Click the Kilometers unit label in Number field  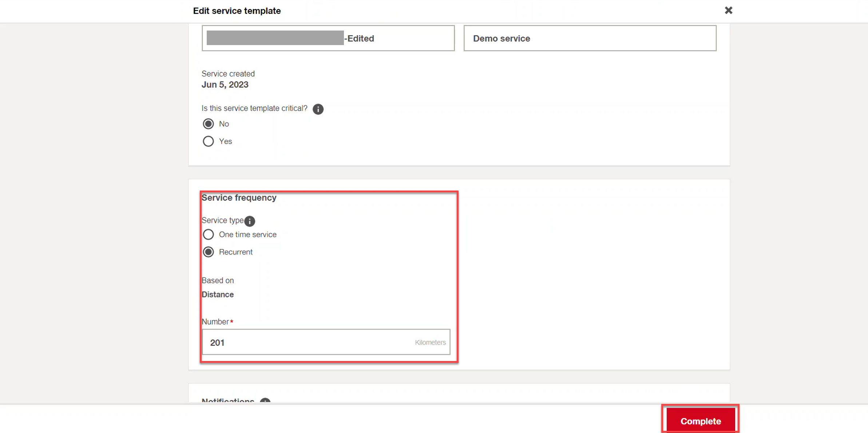point(430,342)
